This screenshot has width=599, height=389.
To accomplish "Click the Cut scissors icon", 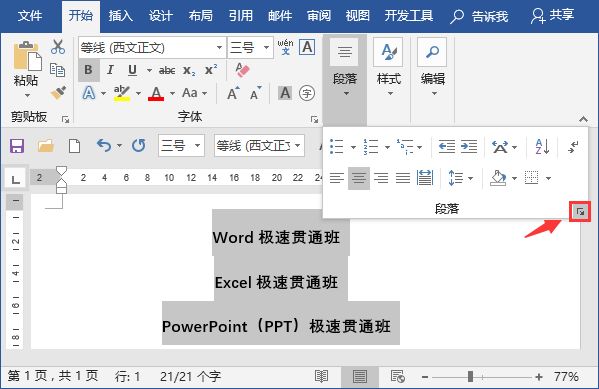I will click(x=58, y=47).
